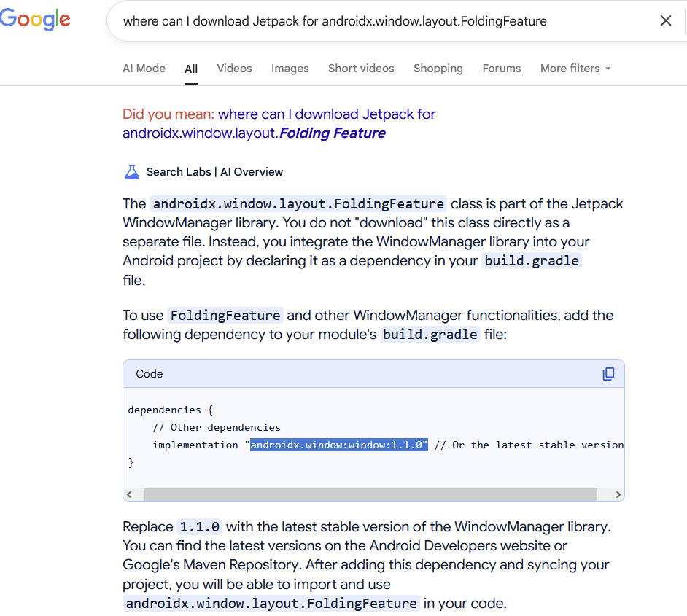This screenshot has width=687, height=616.
Task: Click inside the Google search field
Action: (x=365, y=21)
